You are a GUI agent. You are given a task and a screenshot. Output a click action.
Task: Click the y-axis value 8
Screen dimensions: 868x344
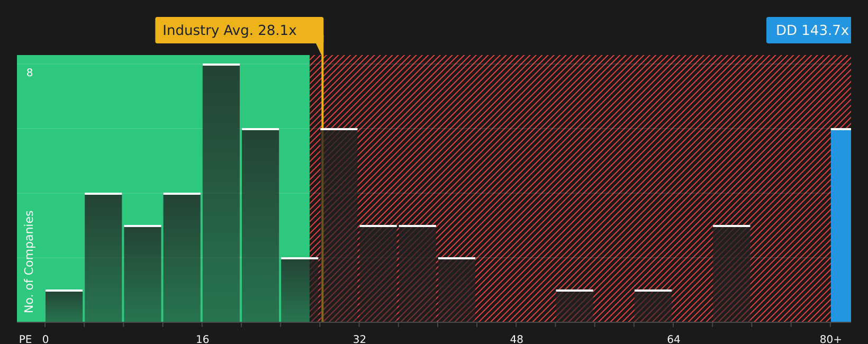coord(30,73)
